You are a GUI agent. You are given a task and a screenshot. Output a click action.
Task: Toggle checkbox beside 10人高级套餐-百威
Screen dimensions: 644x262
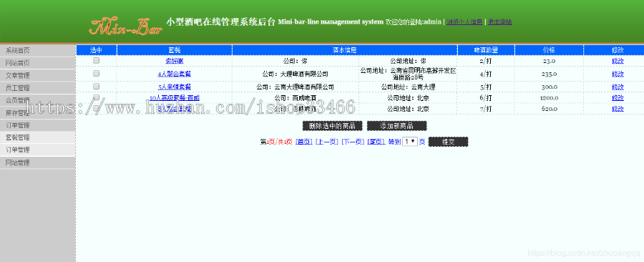(96, 97)
